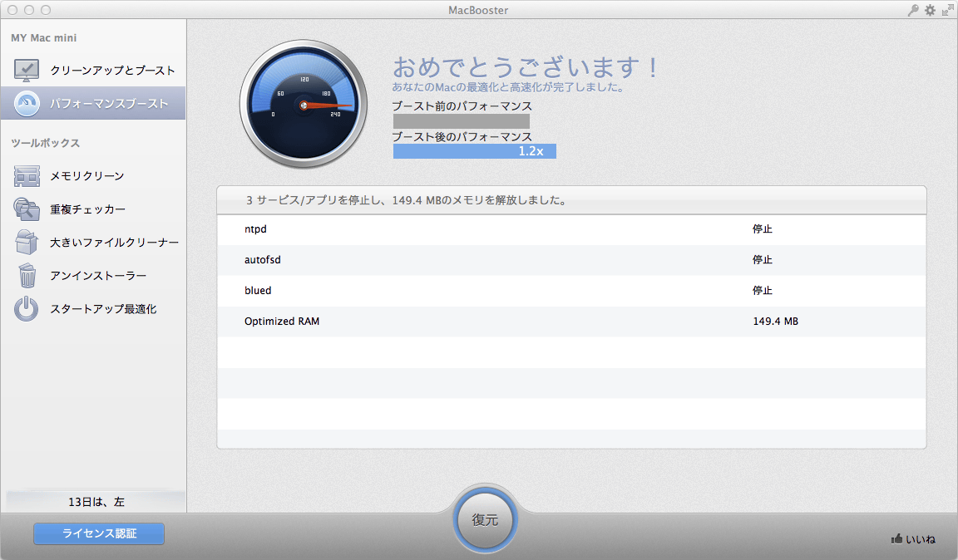This screenshot has width=958, height=560.
Task: Open クリーンアップとブースト section
Action: click(x=93, y=71)
